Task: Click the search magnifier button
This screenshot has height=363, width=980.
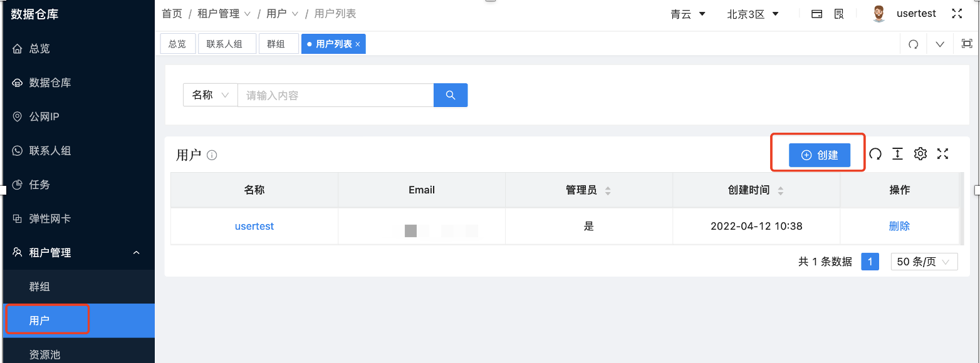Action: (x=451, y=95)
